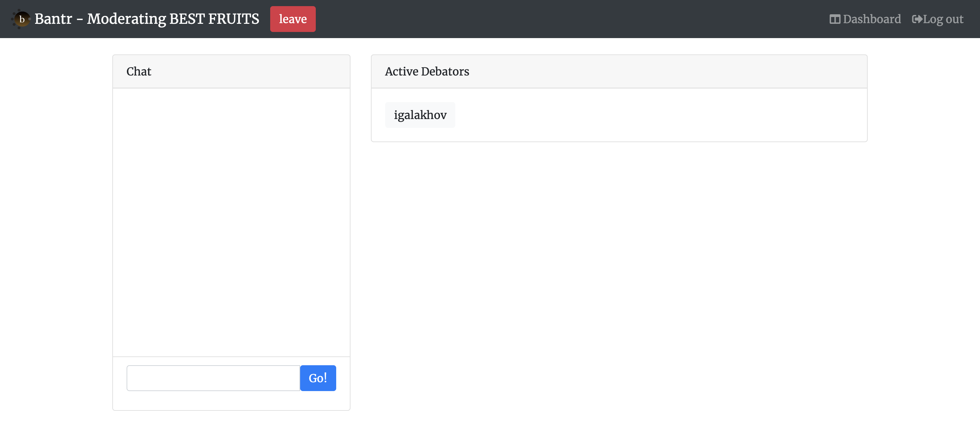Select debator igalakhov badge

pos(420,115)
